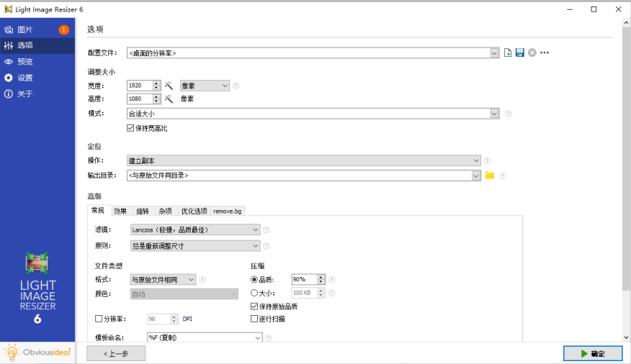Screen dimensions: 631x364
Task: Toggle 保持宽高比 checkbox
Action: (130, 128)
